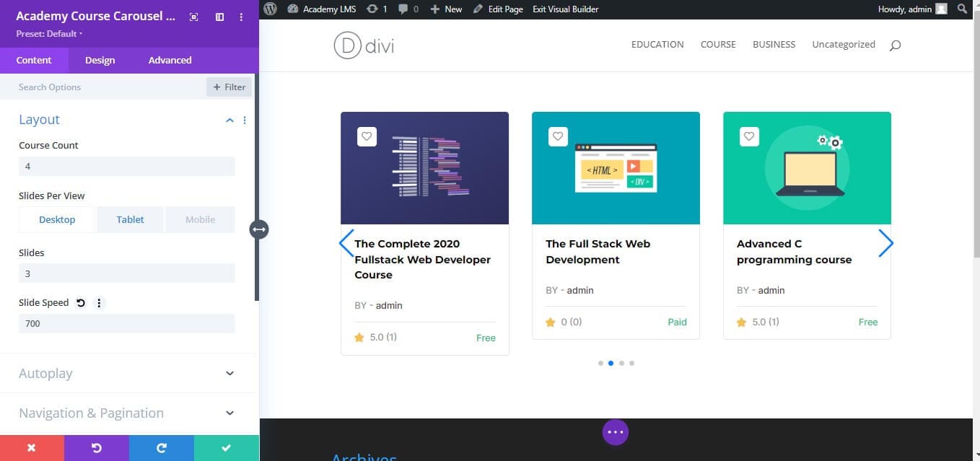Switch Slides Per View to Tablet
This screenshot has height=461, width=980.
130,219
